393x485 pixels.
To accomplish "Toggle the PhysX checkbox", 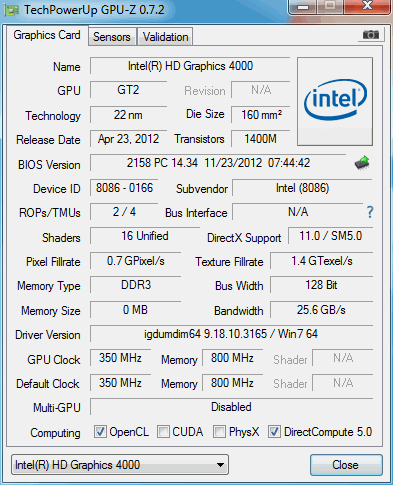I will [219, 432].
